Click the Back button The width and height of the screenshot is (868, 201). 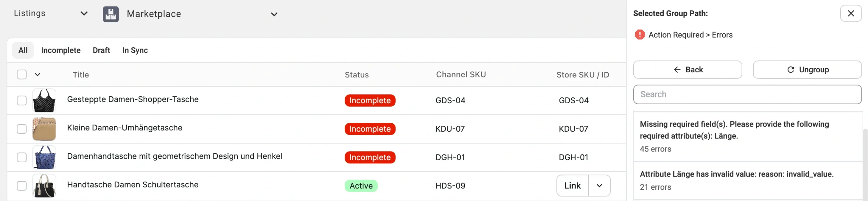(687, 70)
